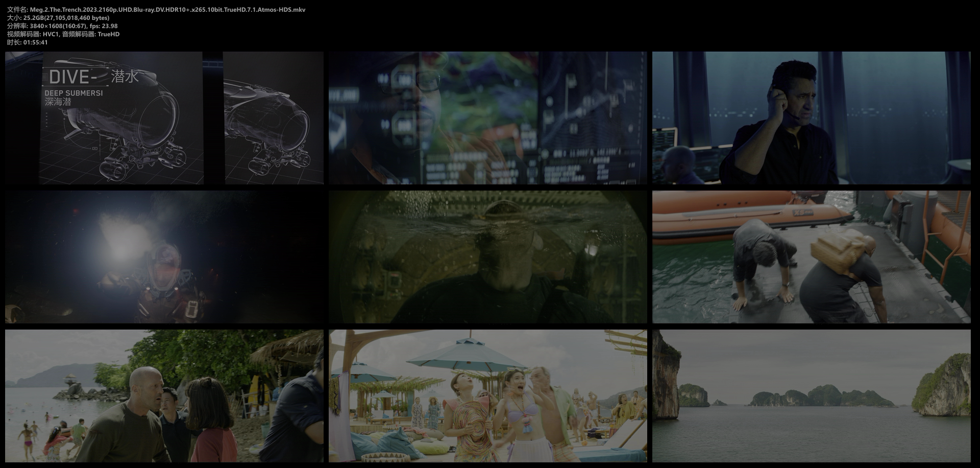Click the Chinese 潜水 text beside DIVE
This screenshot has height=468, width=980.
click(x=125, y=77)
